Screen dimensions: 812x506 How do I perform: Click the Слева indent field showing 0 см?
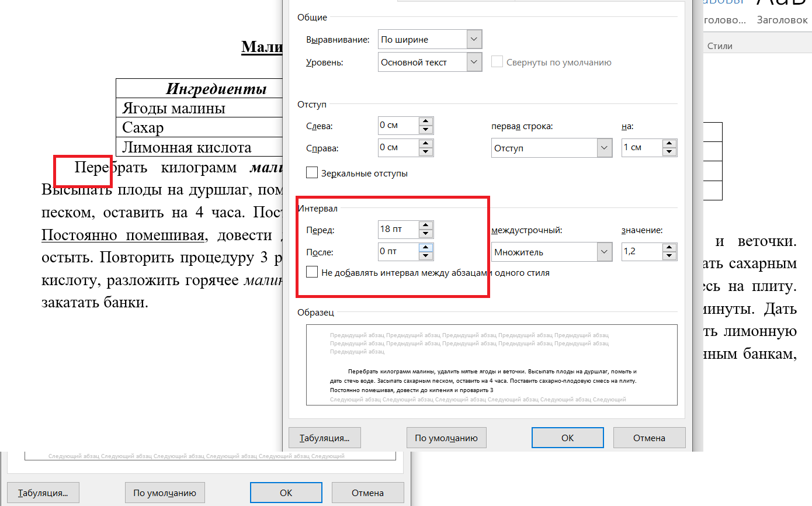[398, 126]
